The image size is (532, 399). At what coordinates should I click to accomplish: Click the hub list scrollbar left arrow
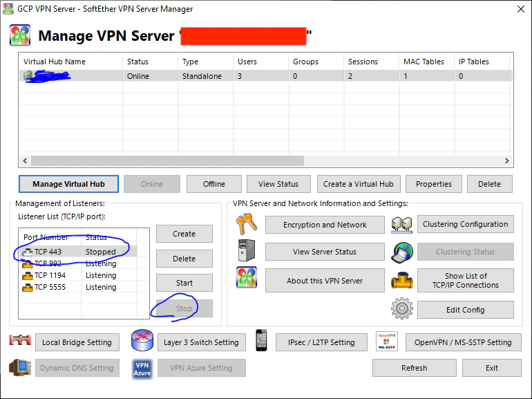(25, 160)
